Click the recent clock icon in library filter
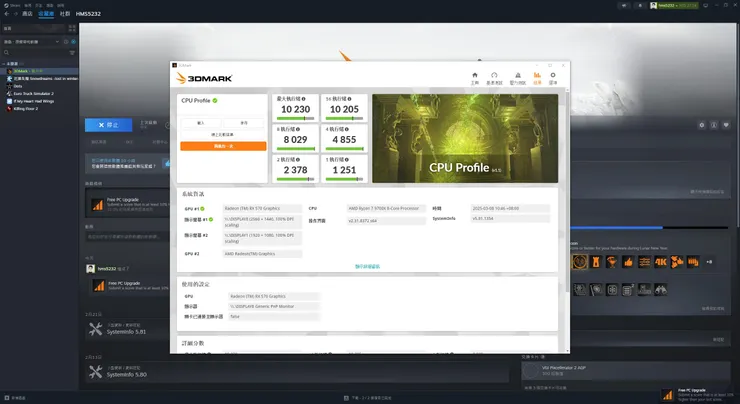This screenshot has height=404, width=740. tap(66, 42)
